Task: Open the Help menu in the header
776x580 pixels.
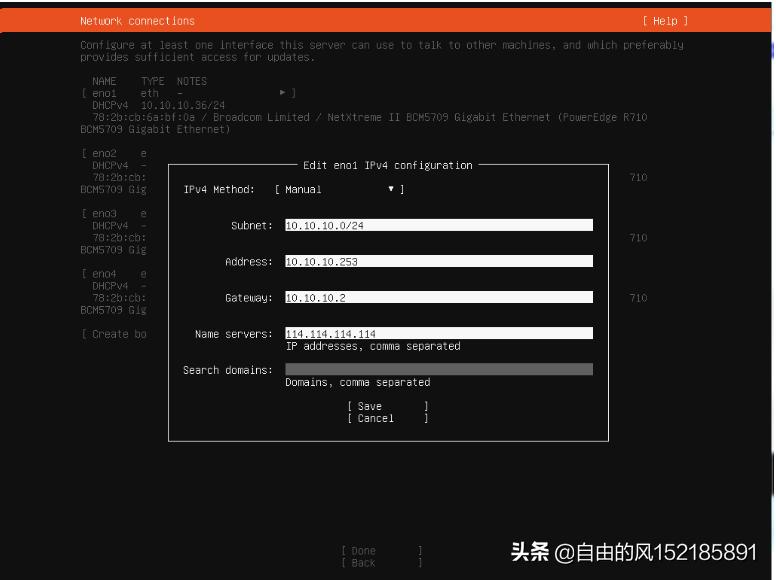Action: 665,21
